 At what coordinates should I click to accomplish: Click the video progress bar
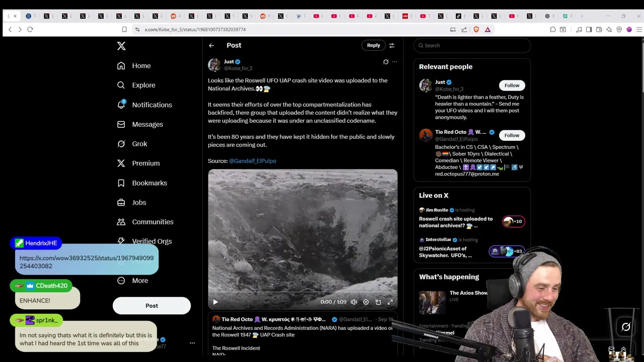point(303,293)
